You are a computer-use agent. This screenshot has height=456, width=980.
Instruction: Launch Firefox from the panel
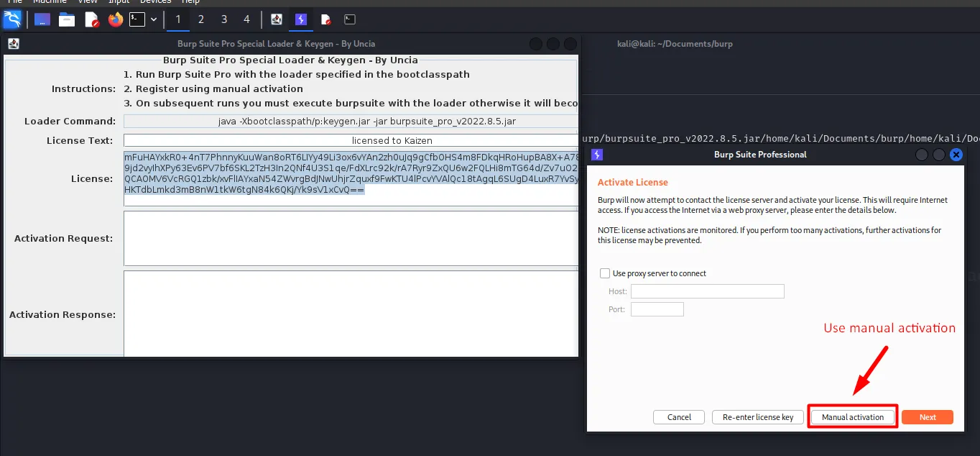click(116, 19)
